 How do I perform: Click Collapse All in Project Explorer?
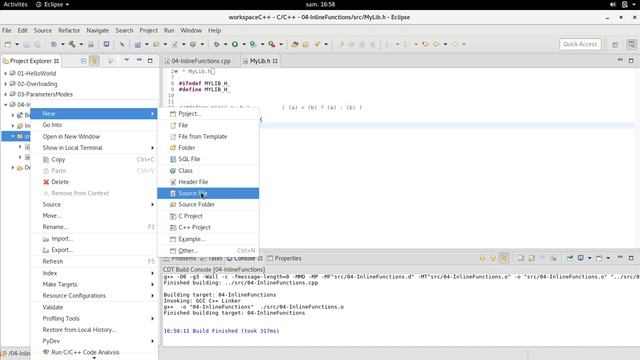[x=83, y=61]
